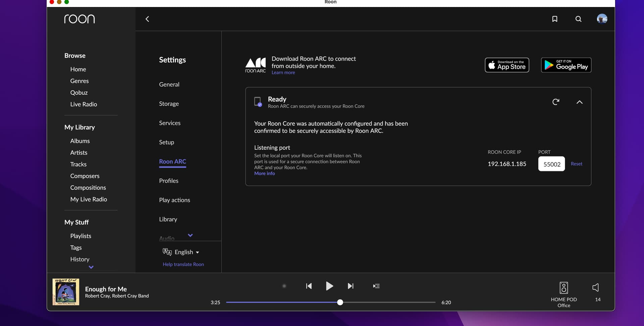The width and height of the screenshot is (644, 326).
Task: View Composers in My Library
Action: coord(85,176)
